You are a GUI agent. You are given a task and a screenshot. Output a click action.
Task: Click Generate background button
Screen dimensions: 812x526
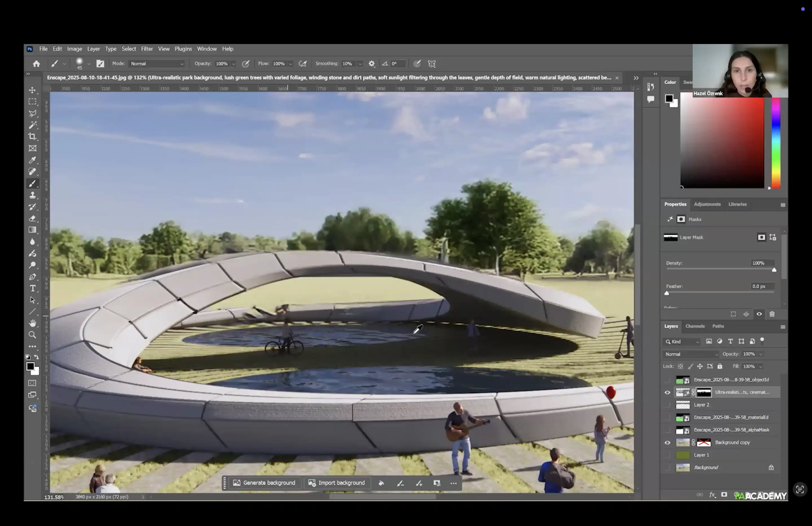click(x=264, y=483)
